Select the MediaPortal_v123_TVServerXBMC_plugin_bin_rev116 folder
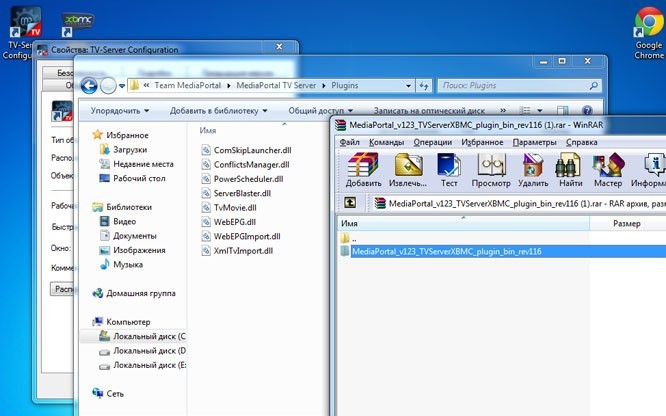The width and height of the screenshot is (666, 416). [x=447, y=252]
